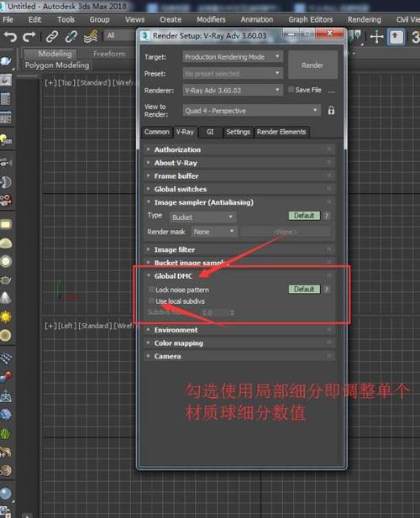
Task: Click the hair icon labeled HF
Action: pyautogui.click(x=6, y=452)
